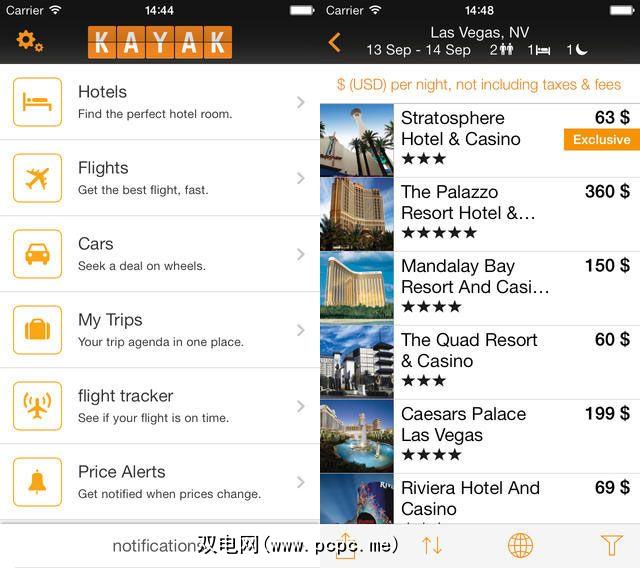The image size is (640, 568).
Task: Tap the 63 $ price
Action: pyautogui.click(x=612, y=118)
